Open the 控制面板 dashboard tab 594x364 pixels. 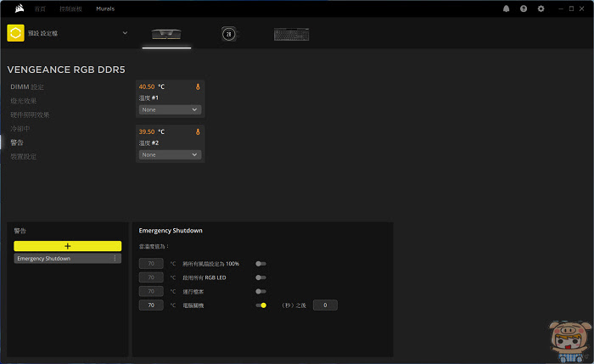coord(70,8)
